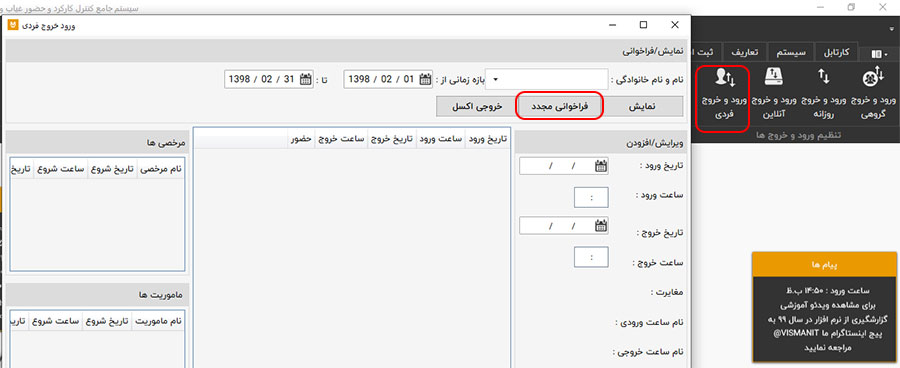Click تاریخ شروع header in مرخصی ها table
Viewport: 900px width, 368px height.
[x=112, y=169]
